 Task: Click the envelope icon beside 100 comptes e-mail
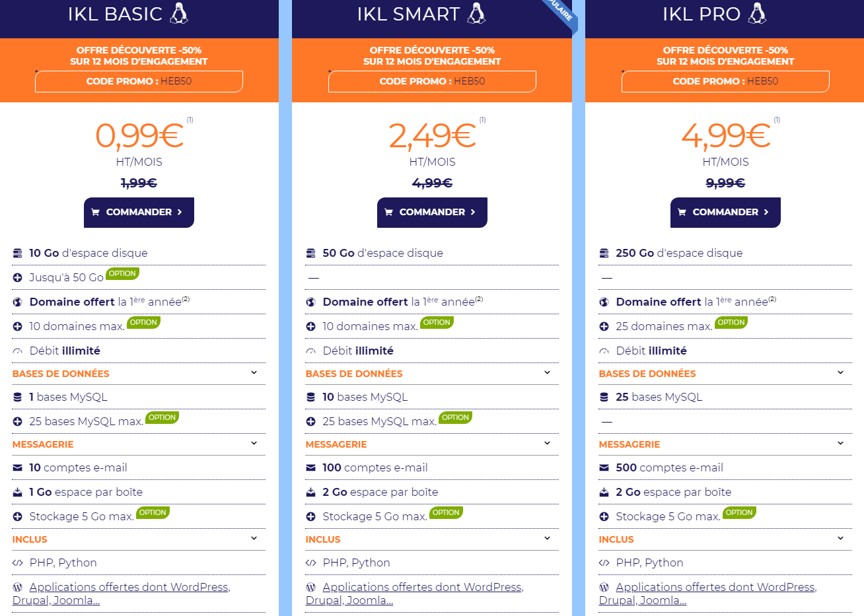click(310, 468)
